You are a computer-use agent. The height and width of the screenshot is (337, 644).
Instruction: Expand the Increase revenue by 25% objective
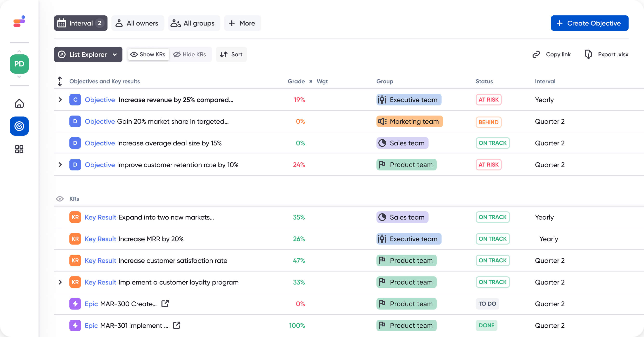click(60, 100)
